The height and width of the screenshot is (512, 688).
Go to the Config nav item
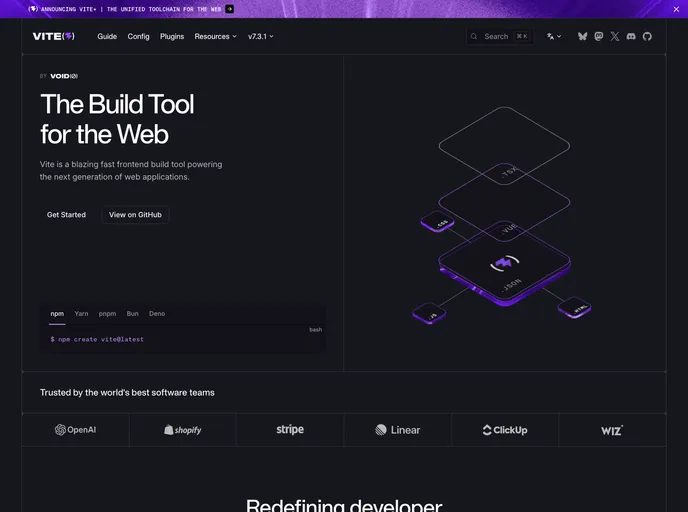tap(138, 36)
